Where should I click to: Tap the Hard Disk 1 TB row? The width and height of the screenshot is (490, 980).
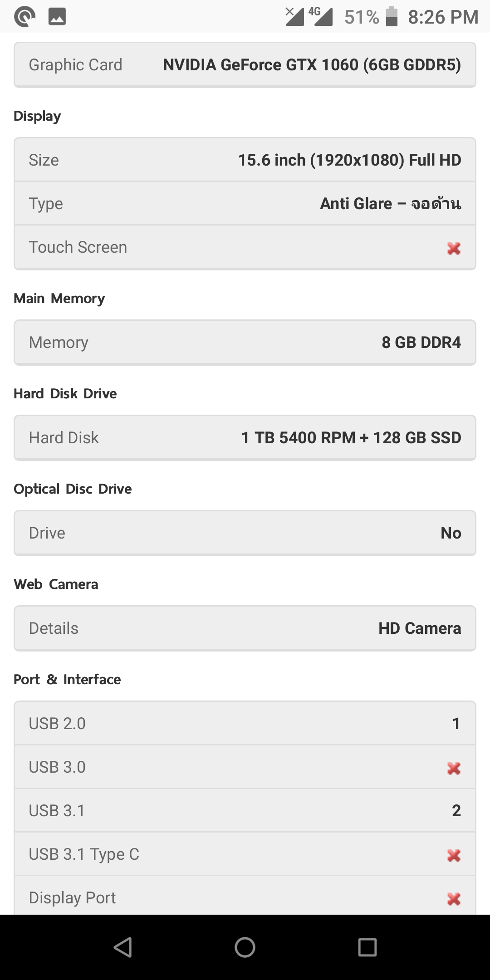[x=245, y=438]
